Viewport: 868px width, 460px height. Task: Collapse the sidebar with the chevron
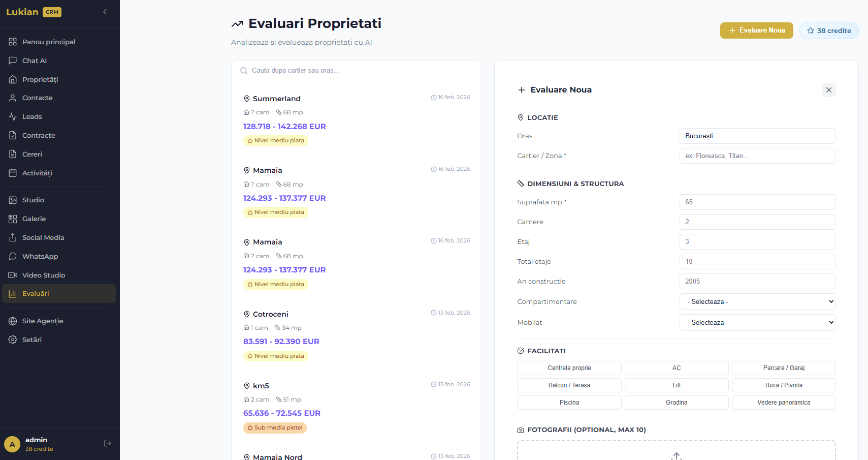tap(105, 12)
